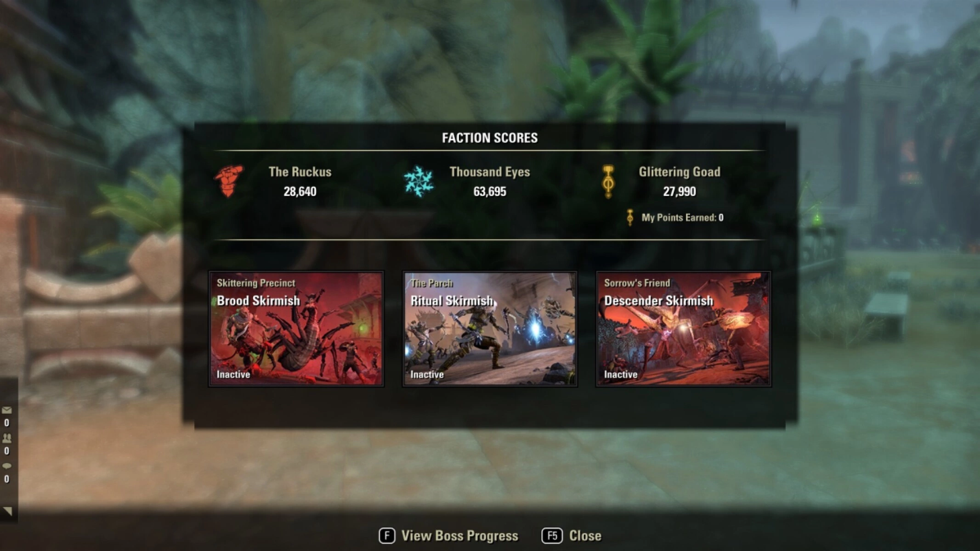Click the Close label
Screen dimensions: 980x551
click(x=585, y=536)
